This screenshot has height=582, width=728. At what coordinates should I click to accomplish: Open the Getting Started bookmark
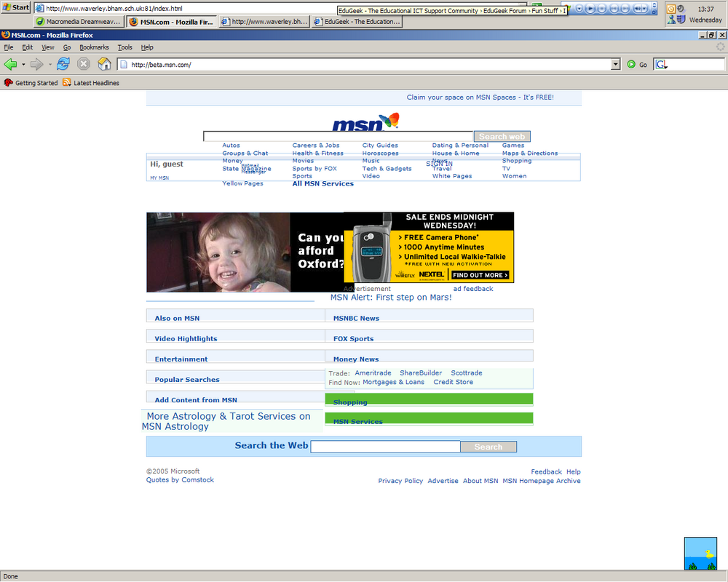pyautogui.click(x=31, y=83)
